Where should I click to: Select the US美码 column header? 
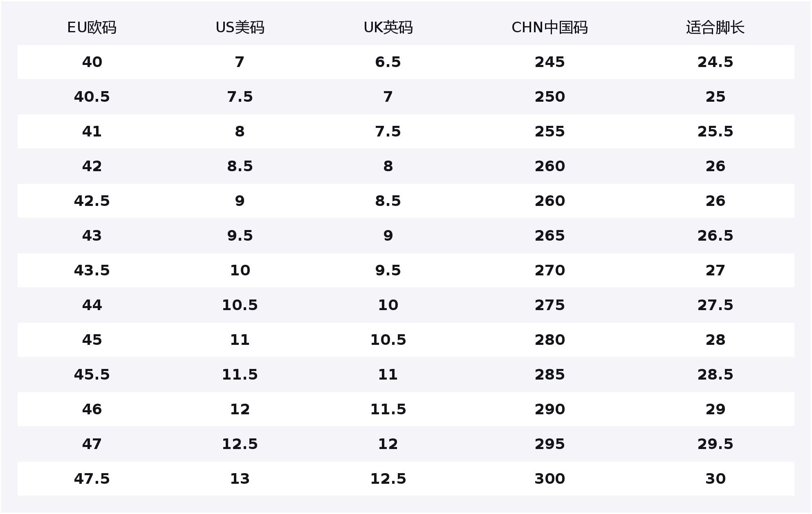click(x=240, y=27)
